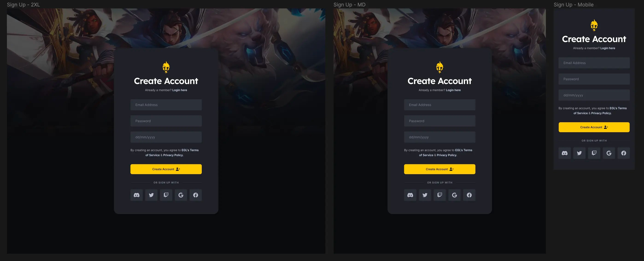Open the Privacy Policy link in the MD form

point(447,155)
